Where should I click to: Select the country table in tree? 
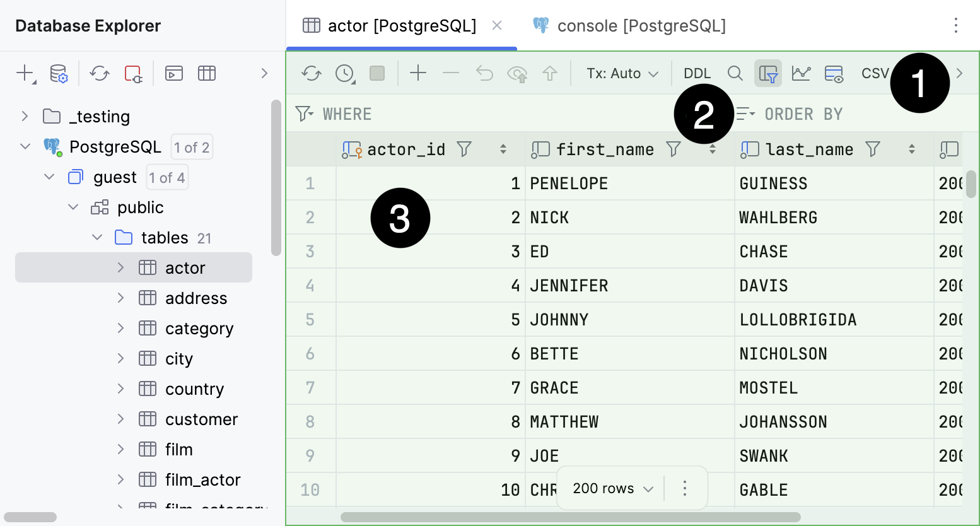[x=194, y=389]
